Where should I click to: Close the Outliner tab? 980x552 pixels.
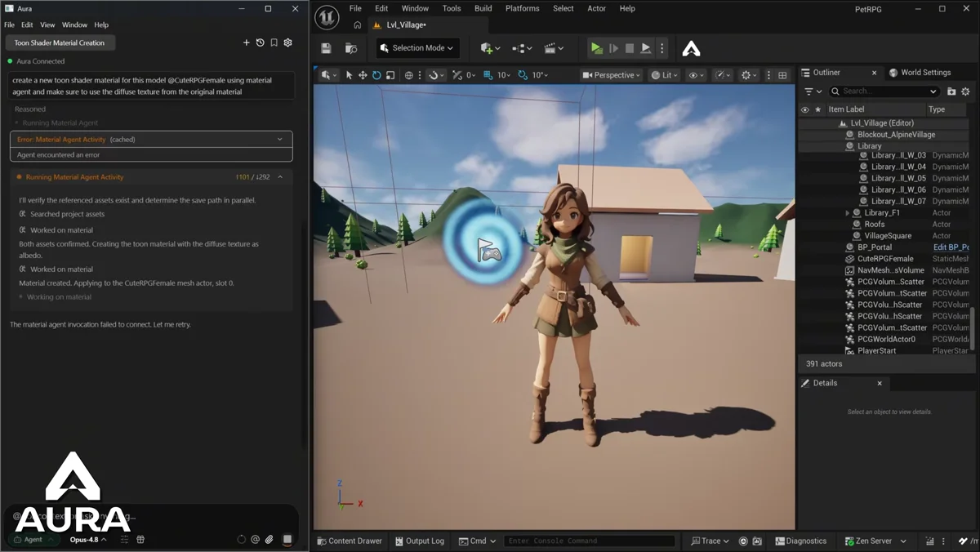(x=874, y=73)
